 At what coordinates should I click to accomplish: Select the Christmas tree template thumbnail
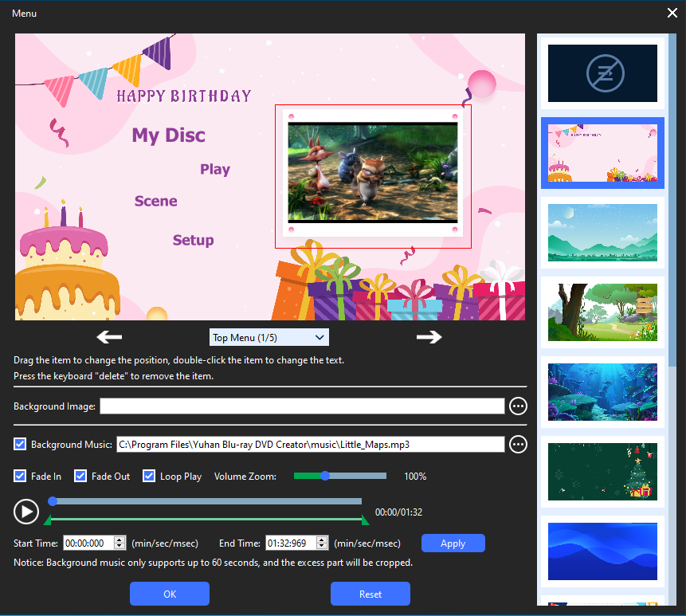[602, 472]
